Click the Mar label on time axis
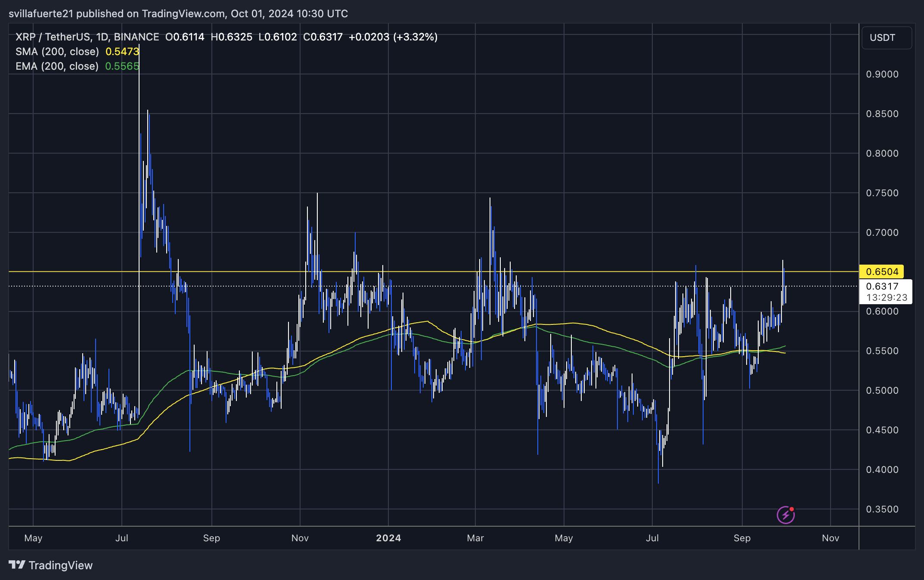The height and width of the screenshot is (580, 924). [475, 538]
